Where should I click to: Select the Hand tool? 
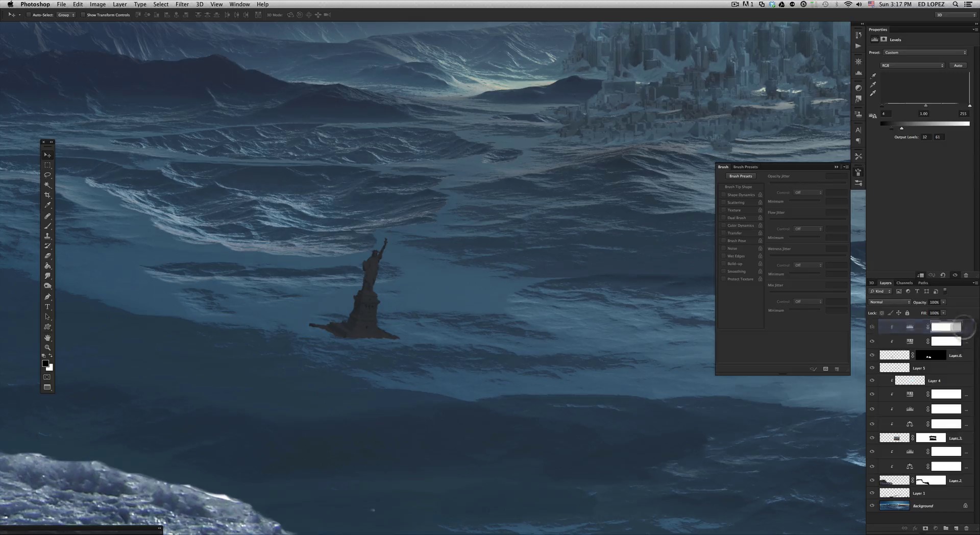coord(47,337)
